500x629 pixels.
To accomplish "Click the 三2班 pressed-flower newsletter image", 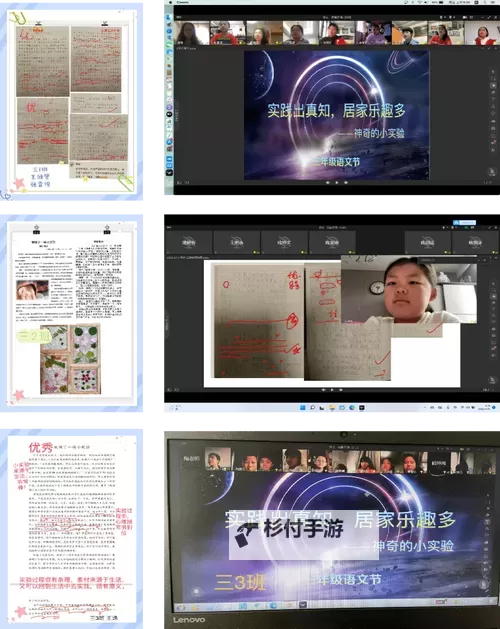I will (x=71, y=313).
